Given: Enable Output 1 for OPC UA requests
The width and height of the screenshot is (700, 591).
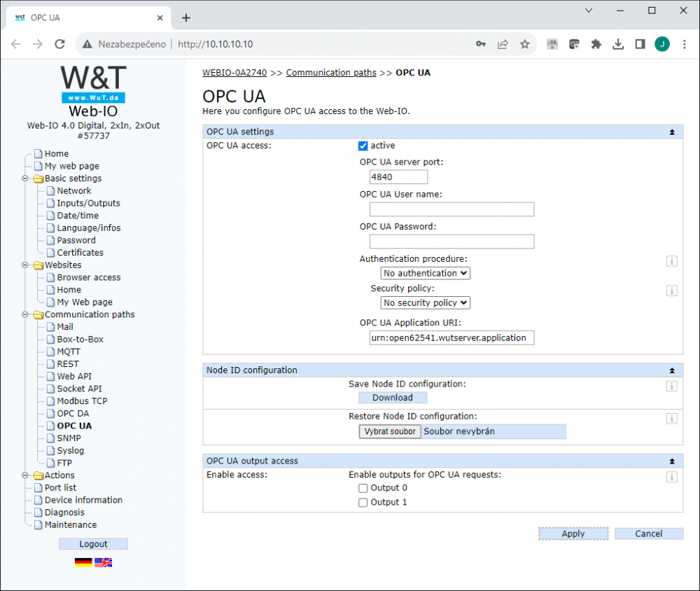Looking at the screenshot, I should coord(363,503).
